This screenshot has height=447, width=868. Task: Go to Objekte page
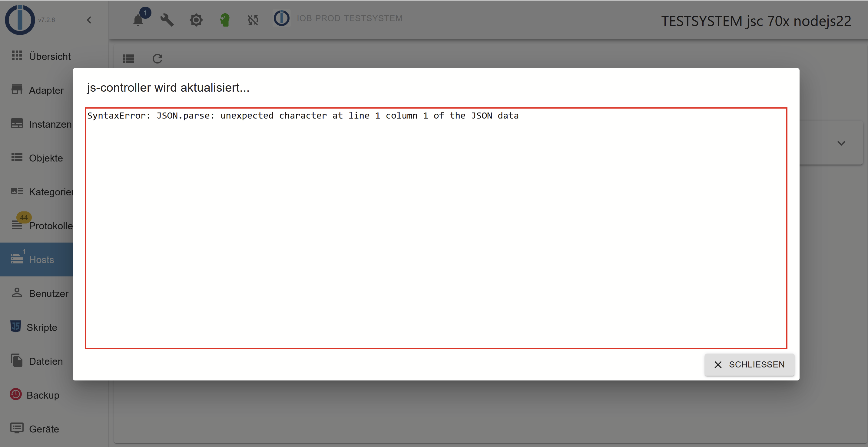pyautogui.click(x=46, y=158)
